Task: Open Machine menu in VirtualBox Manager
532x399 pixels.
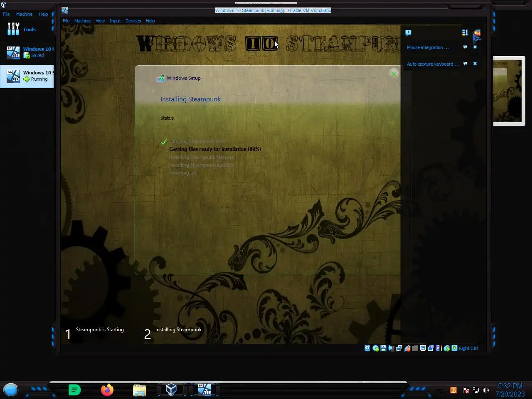Action: (24, 14)
